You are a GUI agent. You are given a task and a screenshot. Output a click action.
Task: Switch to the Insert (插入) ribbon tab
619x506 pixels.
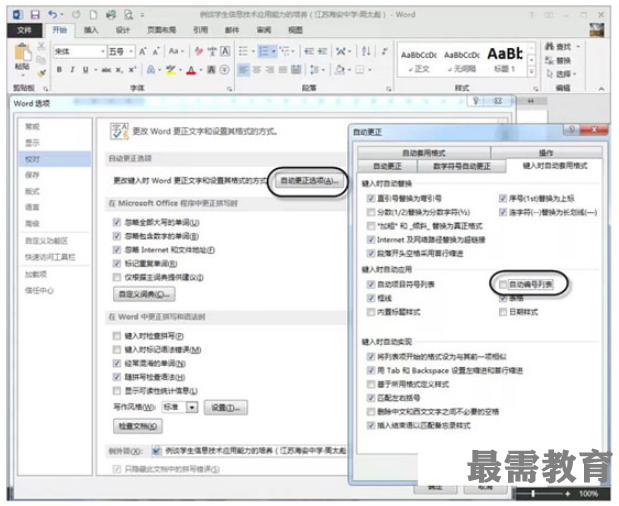tap(91, 30)
